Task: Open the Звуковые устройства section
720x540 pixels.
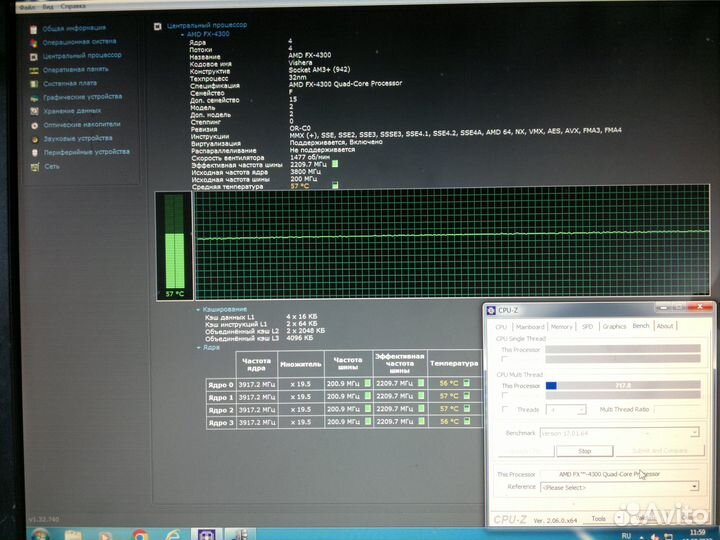Action: click(78, 139)
